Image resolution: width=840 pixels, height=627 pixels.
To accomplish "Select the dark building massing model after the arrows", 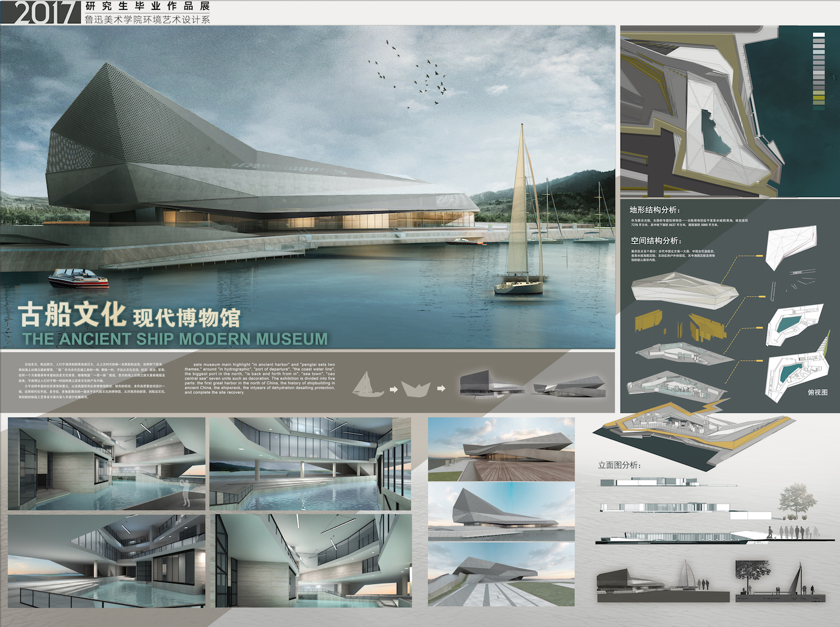I will coord(492,383).
